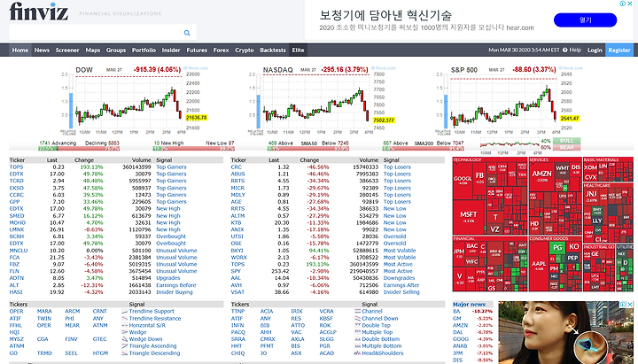Click the Register button
638x364 pixels.
[619, 50]
